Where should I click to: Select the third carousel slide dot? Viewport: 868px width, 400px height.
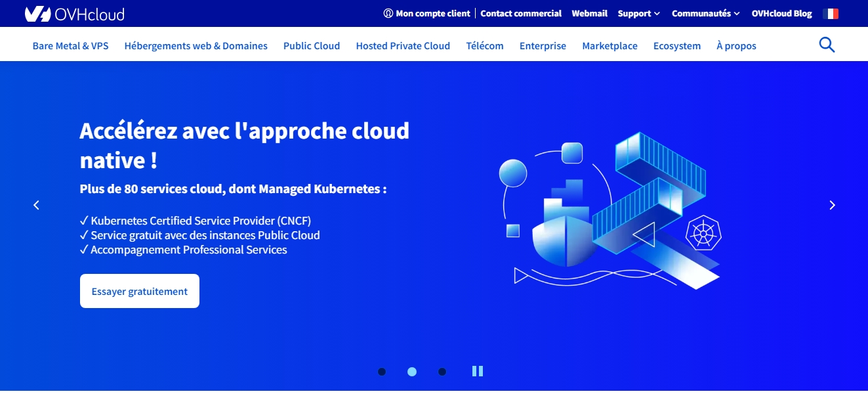pos(442,372)
